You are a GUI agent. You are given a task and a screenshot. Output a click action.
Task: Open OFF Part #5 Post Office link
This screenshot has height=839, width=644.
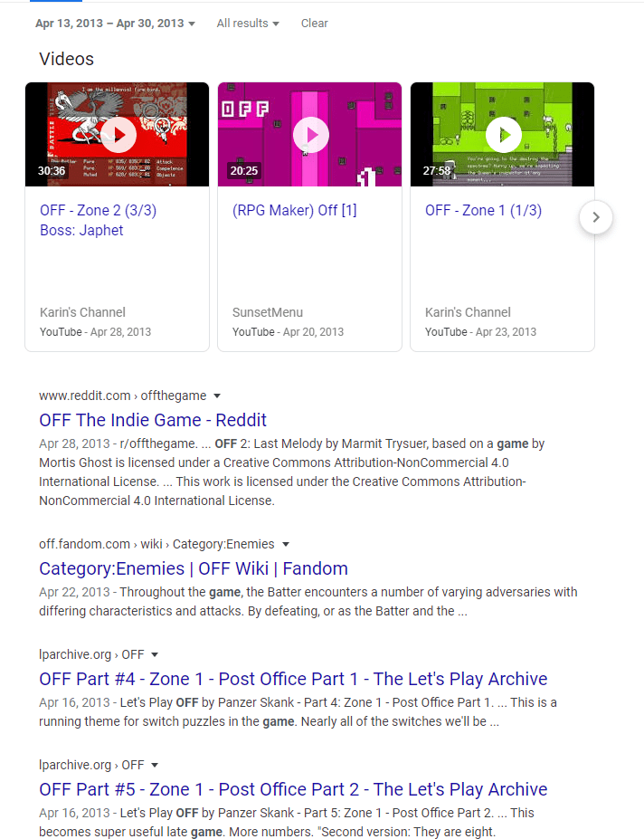293,789
